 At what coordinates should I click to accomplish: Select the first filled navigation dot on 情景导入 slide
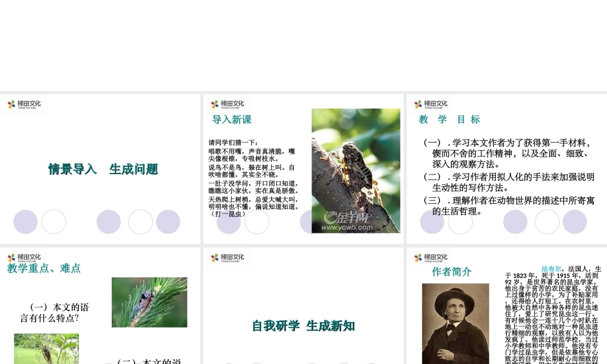[x=25, y=221]
